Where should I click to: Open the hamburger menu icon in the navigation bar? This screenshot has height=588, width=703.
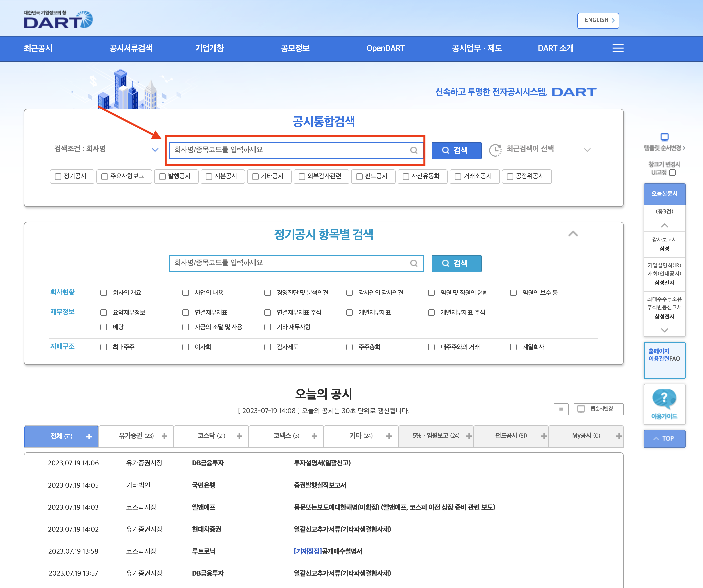click(x=618, y=48)
